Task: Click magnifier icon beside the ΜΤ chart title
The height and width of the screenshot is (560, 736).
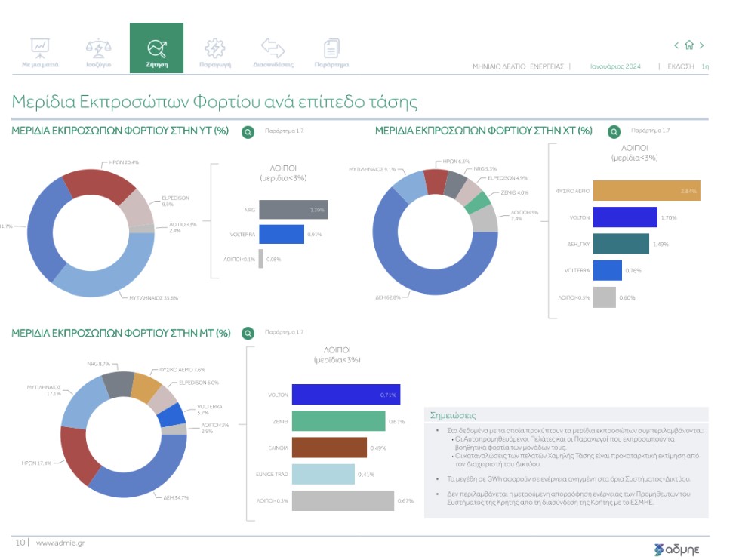Action: 248,333
